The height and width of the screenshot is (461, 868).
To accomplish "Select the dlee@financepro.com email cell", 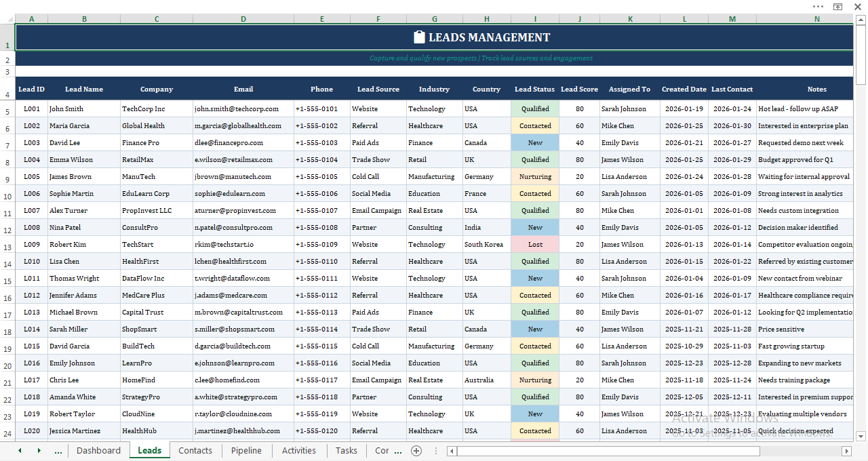I will (x=243, y=142).
